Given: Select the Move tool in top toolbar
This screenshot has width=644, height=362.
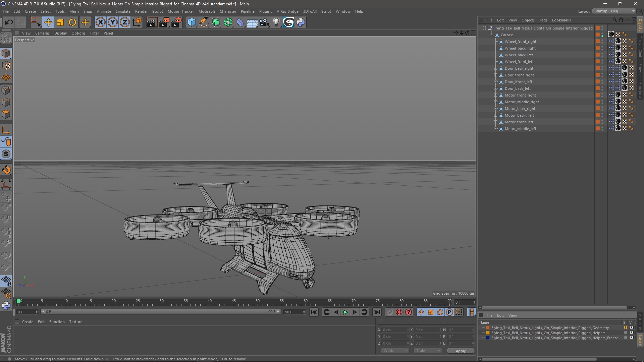Looking at the screenshot, I should click(x=48, y=22).
